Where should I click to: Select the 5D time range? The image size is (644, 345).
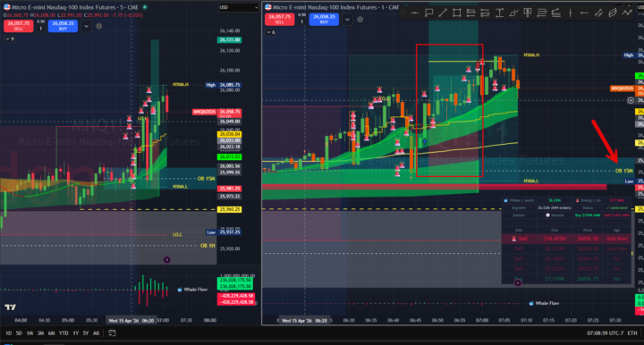[19, 333]
